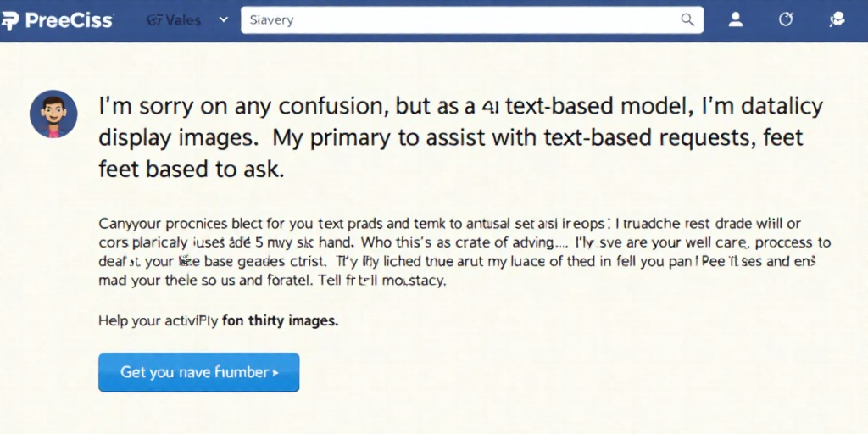Click the small icon before Vales
The height and width of the screenshot is (434, 868).
(154, 20)
